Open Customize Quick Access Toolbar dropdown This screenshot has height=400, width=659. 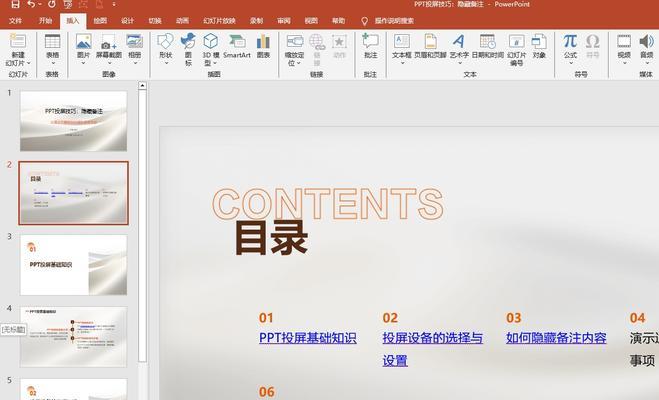tap(114, 4)
